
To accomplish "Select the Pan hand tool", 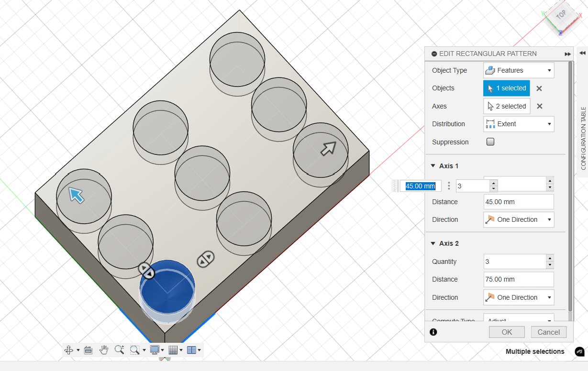I will (104, 350).
